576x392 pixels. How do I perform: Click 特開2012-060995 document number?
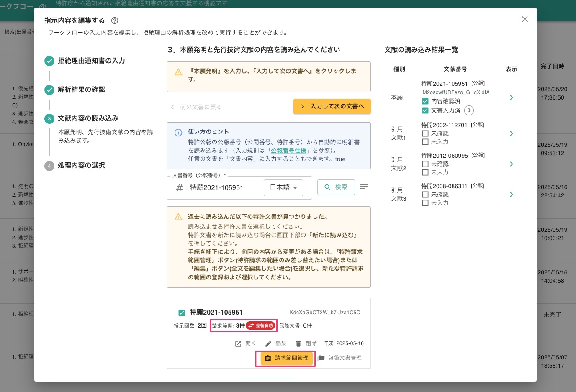click(445, 156)
